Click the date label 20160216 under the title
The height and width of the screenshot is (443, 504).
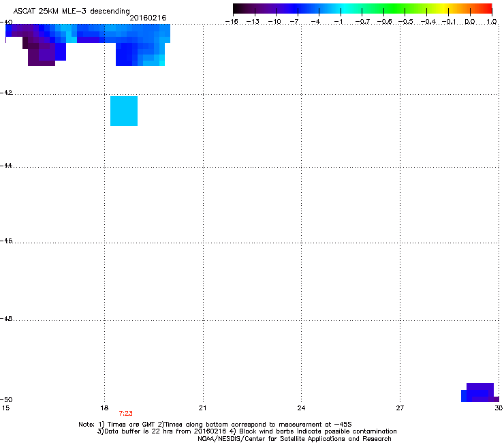148,18
